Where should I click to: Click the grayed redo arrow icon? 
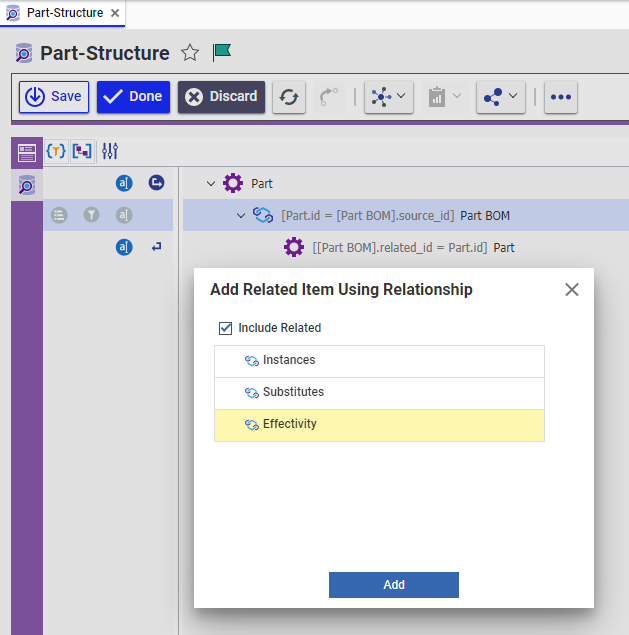[x=328, y=97]
